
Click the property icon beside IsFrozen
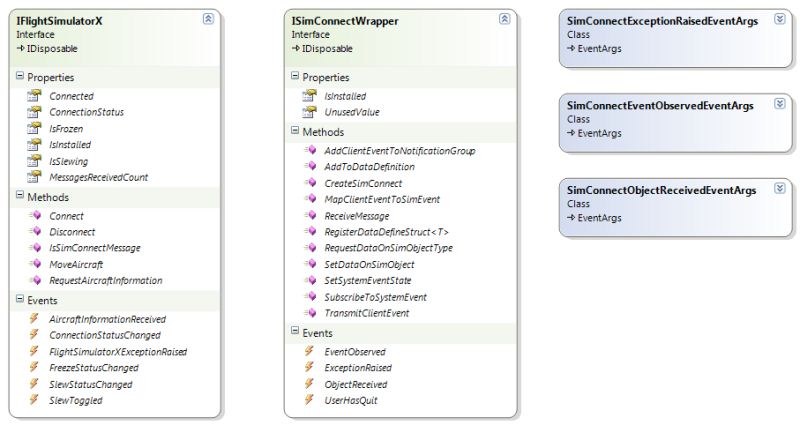(34, 128)
